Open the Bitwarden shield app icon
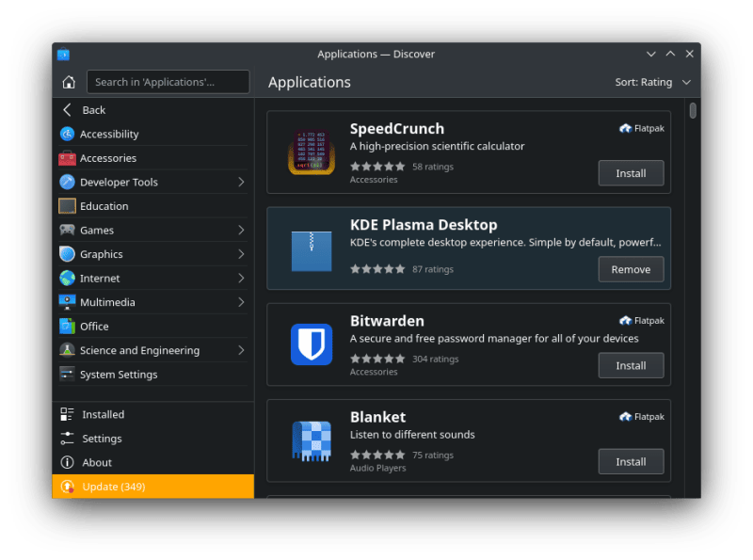The image size is (753, 560). point(311,344)
